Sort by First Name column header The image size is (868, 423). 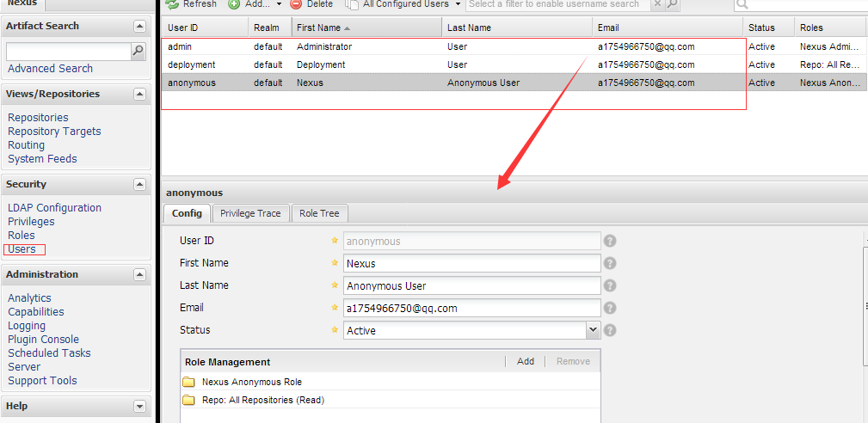coord(366,28)
